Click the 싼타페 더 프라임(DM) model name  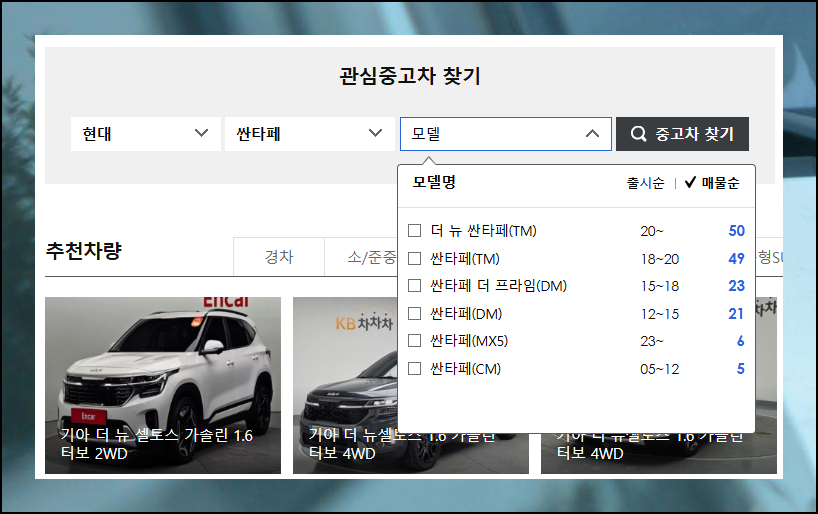[498, 286]
